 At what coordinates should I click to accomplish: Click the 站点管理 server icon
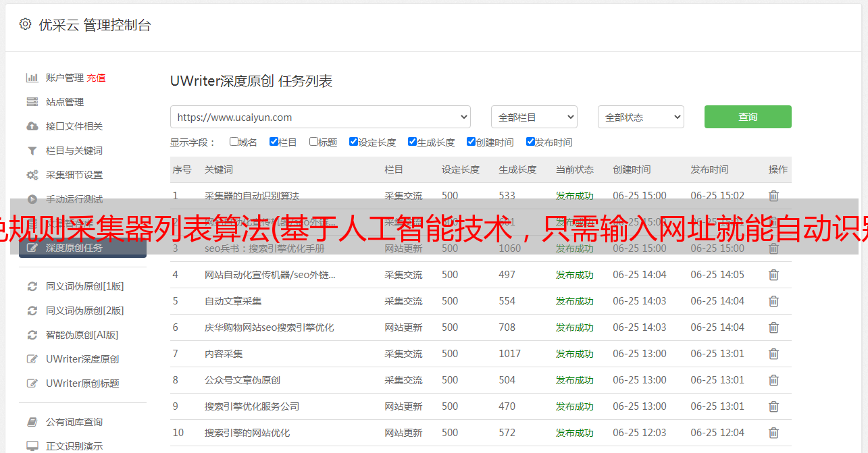[x=32, y=102]
